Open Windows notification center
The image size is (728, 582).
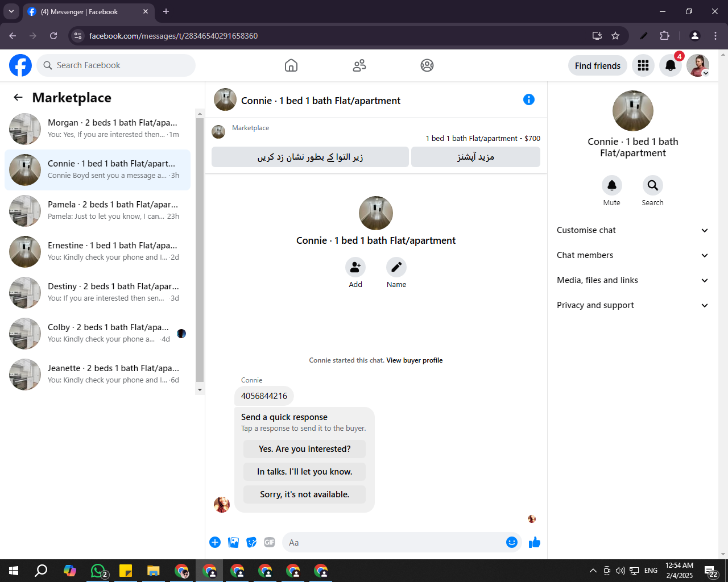click(x=711, y=571)
